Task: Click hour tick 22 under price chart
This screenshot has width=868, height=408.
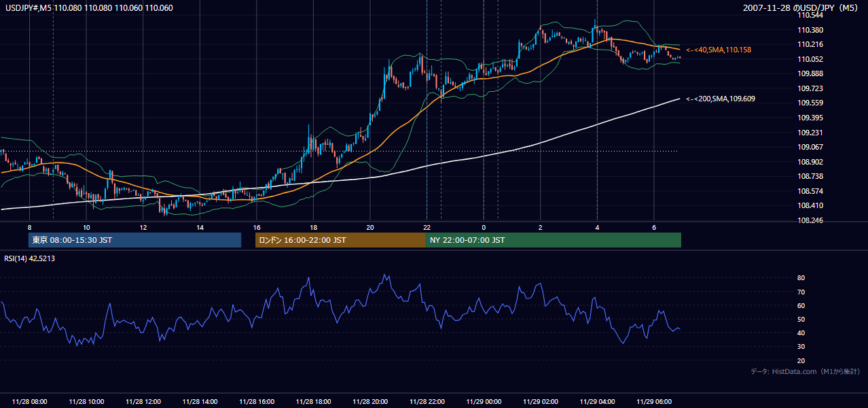Action: click(427, 227)
